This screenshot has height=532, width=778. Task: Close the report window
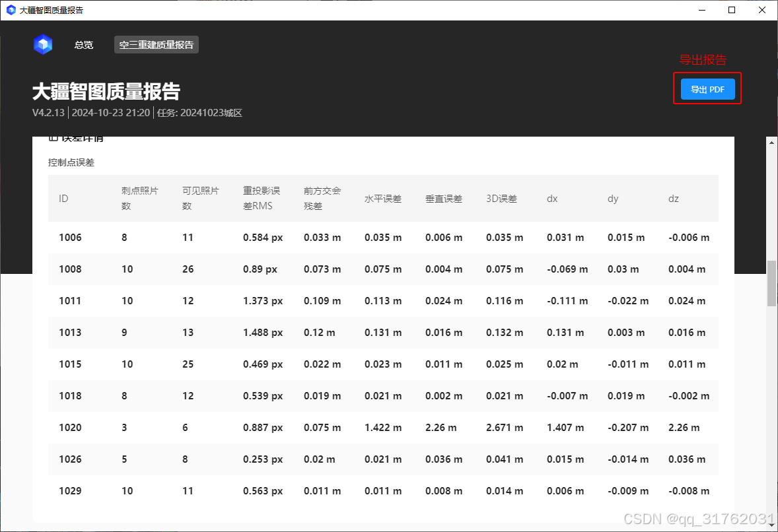pos(762,10)
